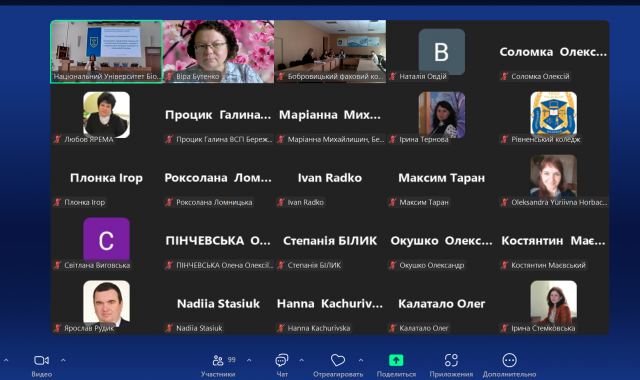Click the large Максим Таран name title
640x380 pixels.
coord(442,178)
